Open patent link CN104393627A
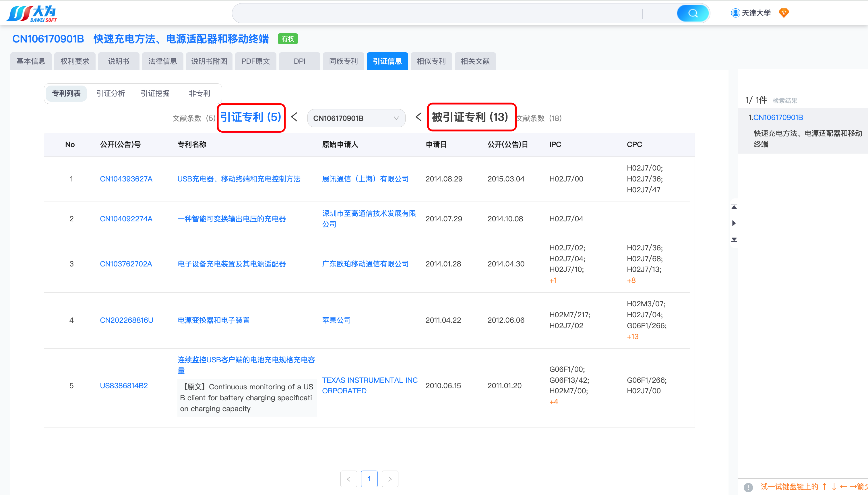The width and height of the screenshot is (868, 495). 126,179
